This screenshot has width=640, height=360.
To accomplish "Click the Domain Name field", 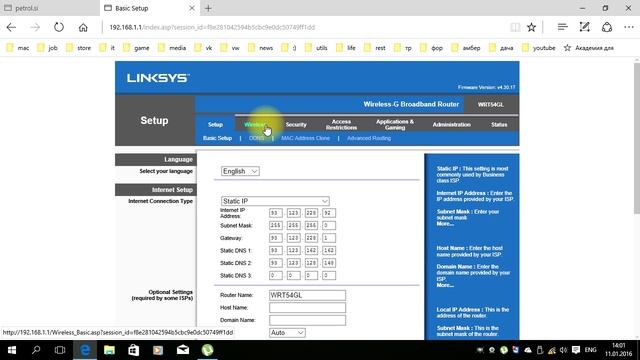I will (307, 320).
